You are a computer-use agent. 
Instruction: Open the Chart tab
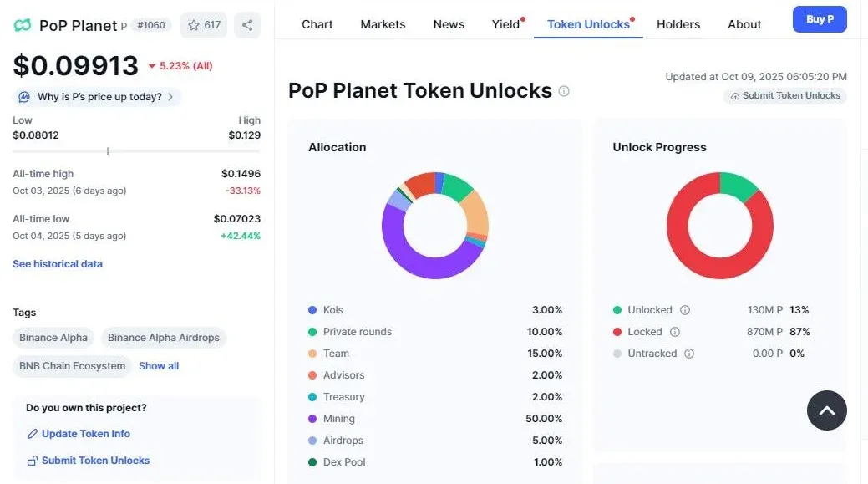[x=317, y=24]
